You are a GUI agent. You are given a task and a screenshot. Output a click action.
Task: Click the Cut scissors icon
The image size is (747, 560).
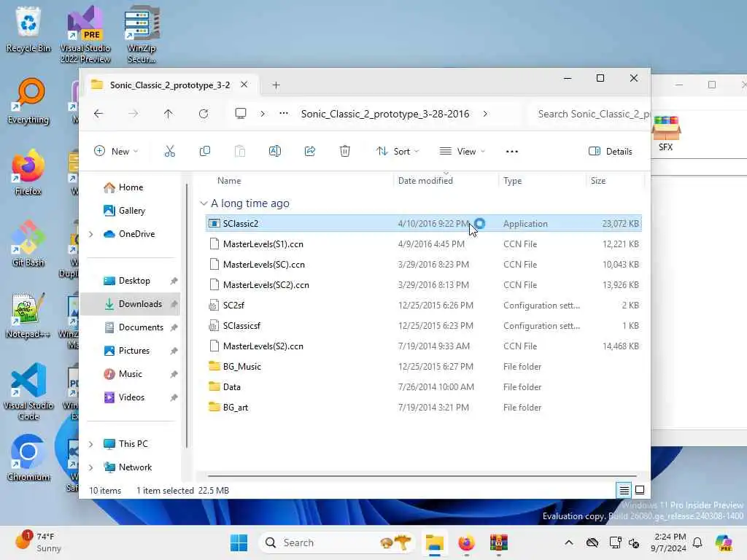[x=169, y=152]
